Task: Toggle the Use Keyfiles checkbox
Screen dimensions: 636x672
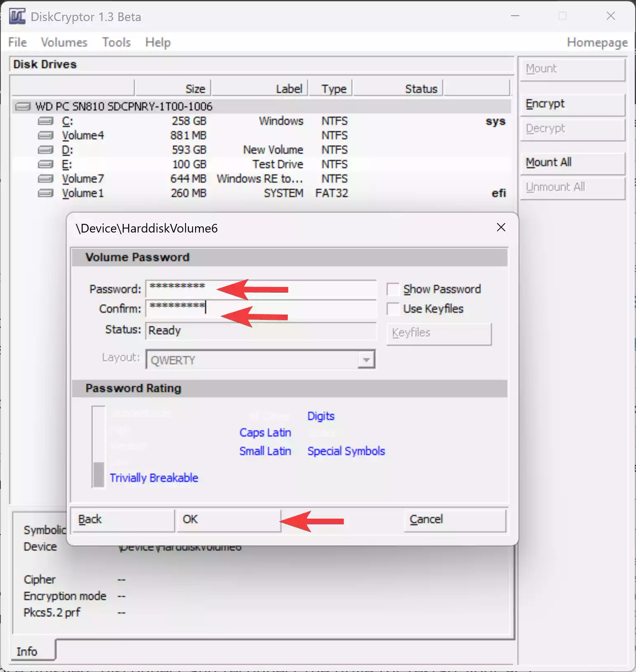Action: coord(393,309)
